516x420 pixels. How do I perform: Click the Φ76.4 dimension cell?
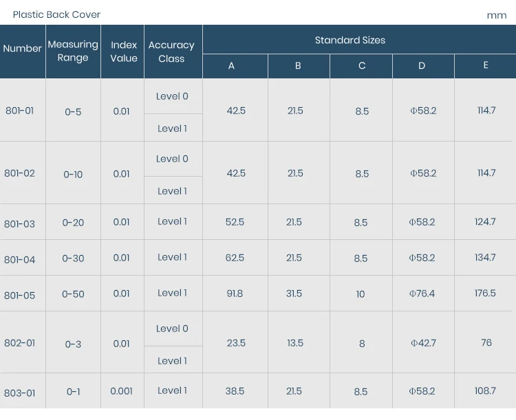(x=422, y=294)
